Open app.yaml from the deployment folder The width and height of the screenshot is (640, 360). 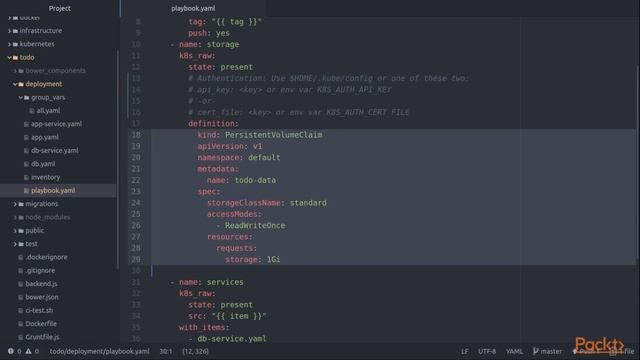(45, 137)
